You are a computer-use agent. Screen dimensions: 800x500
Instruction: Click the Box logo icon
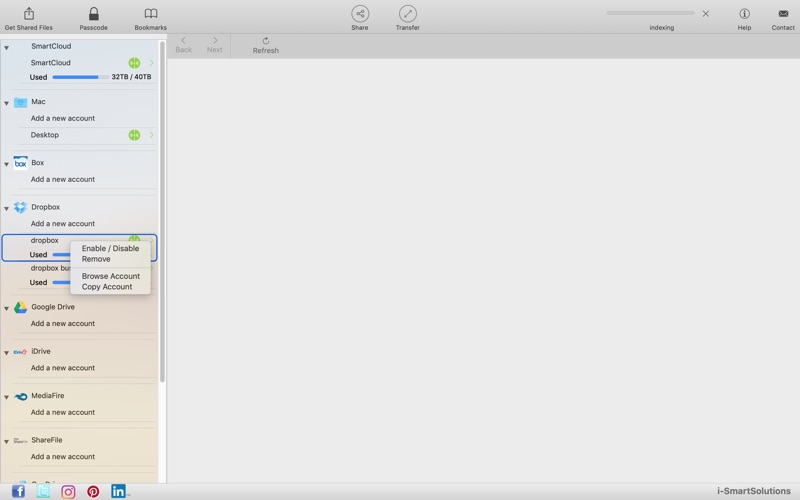(x=20, y=163)
